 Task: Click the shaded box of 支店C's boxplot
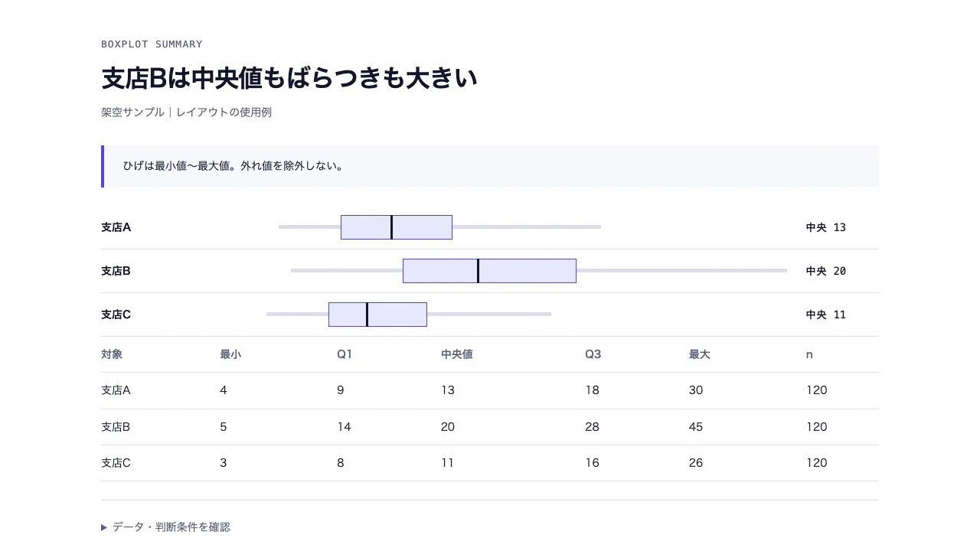tap(377, 315)
